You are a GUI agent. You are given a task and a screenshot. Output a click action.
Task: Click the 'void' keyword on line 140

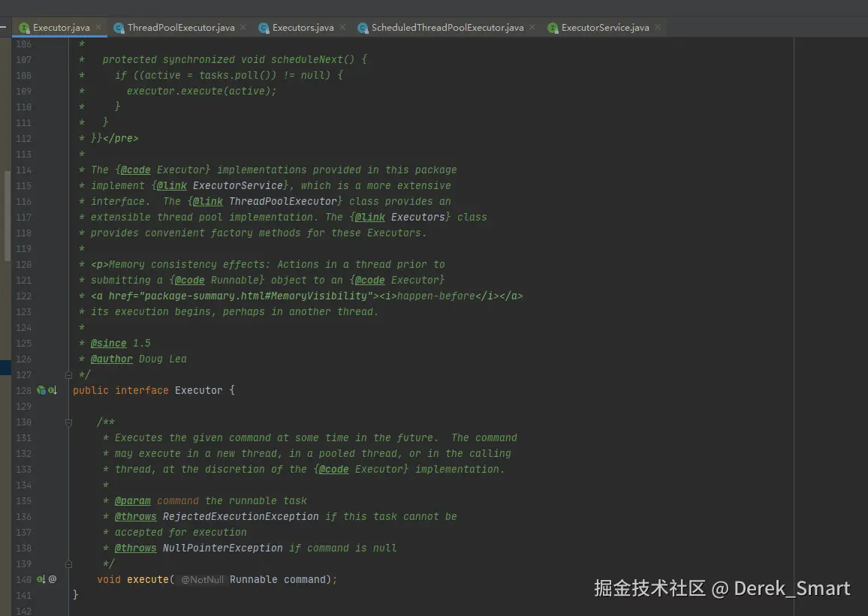108,579
